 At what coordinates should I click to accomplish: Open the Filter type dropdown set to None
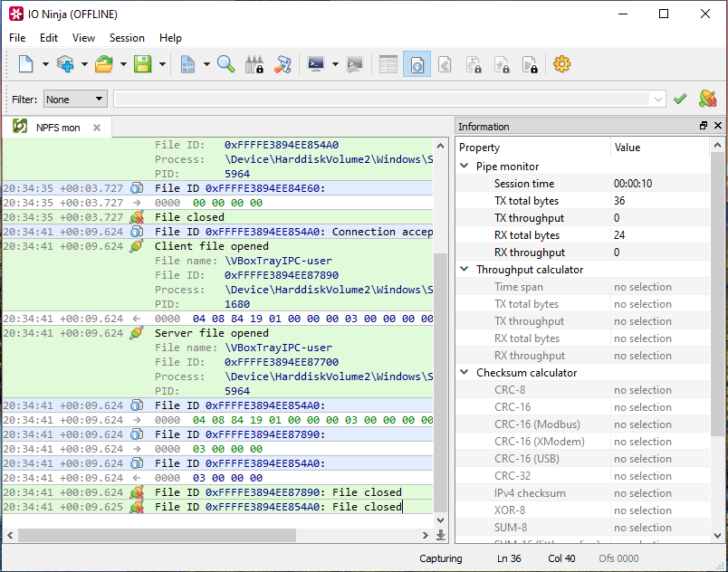[x=75, y=99]
